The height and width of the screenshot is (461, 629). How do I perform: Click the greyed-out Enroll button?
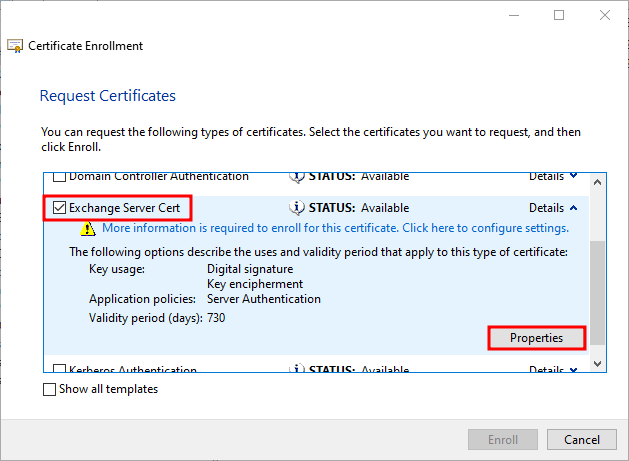tap(503, 439)
